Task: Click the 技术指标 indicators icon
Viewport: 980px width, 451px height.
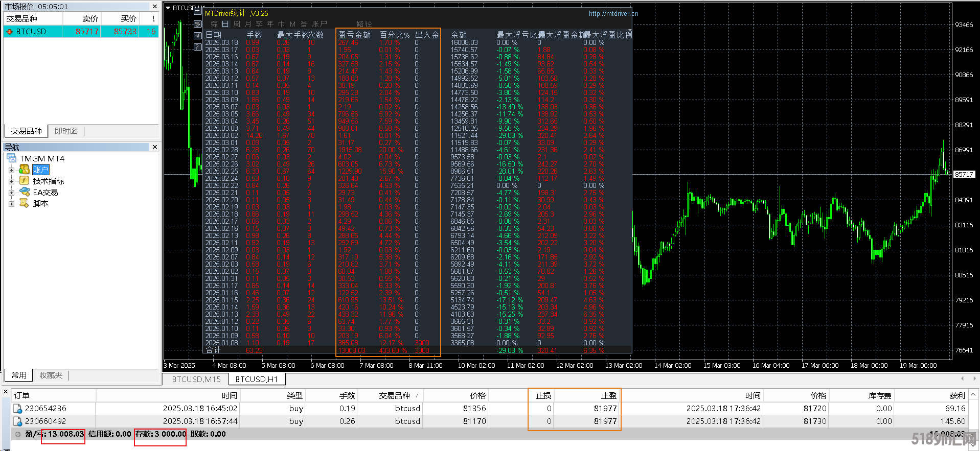Action: (x=24, y=181)
